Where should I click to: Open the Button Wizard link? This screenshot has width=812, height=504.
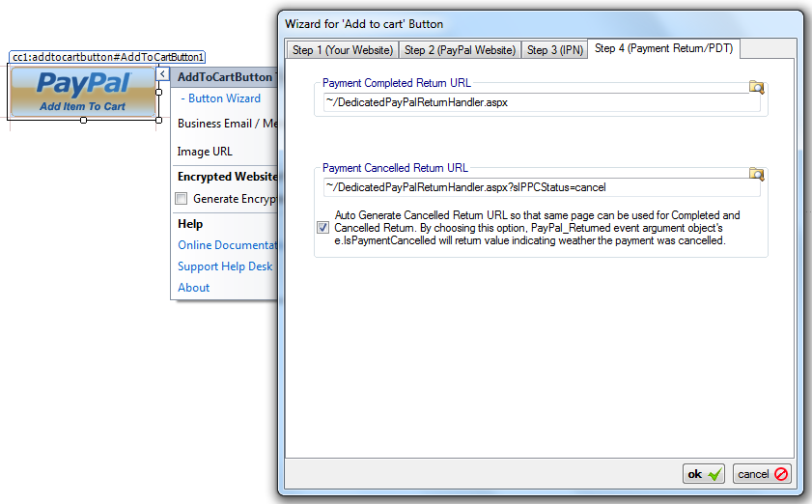(x=221, y=98)
